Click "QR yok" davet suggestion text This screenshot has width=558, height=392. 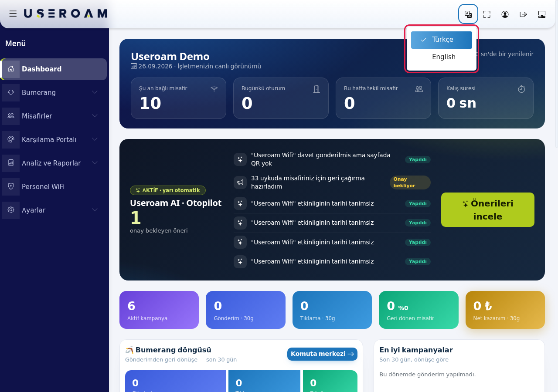tap(321, 159)
